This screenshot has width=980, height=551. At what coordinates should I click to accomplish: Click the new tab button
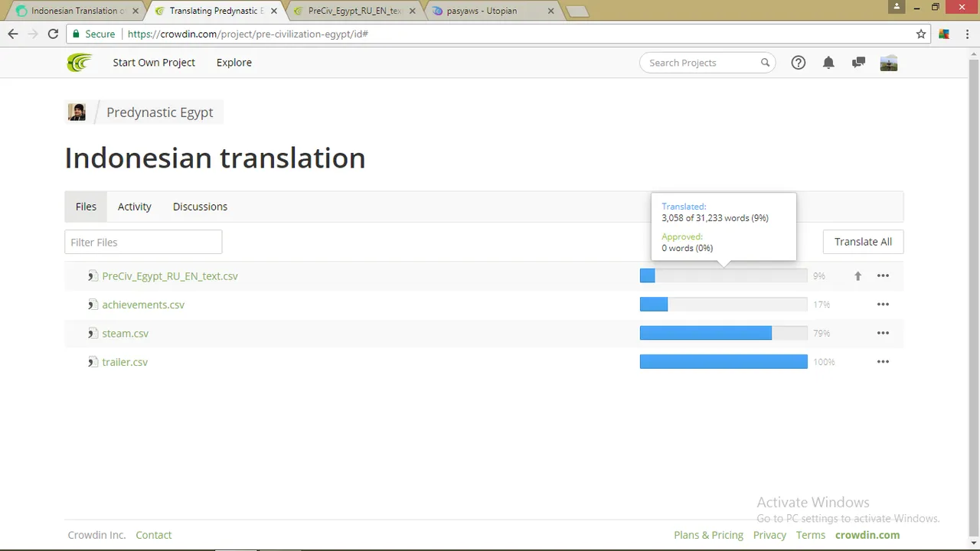[577, 11]
